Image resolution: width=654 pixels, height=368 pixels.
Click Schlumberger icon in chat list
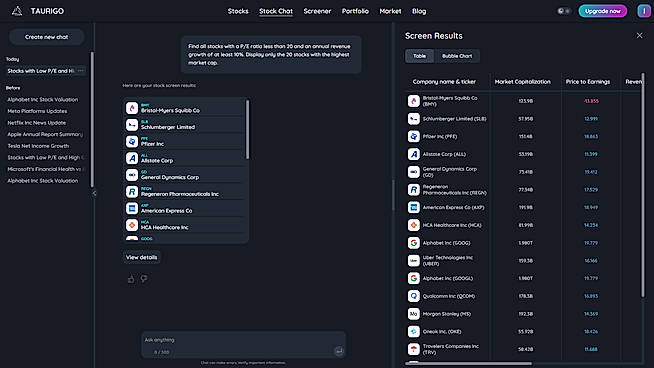(x=132, y=125)
